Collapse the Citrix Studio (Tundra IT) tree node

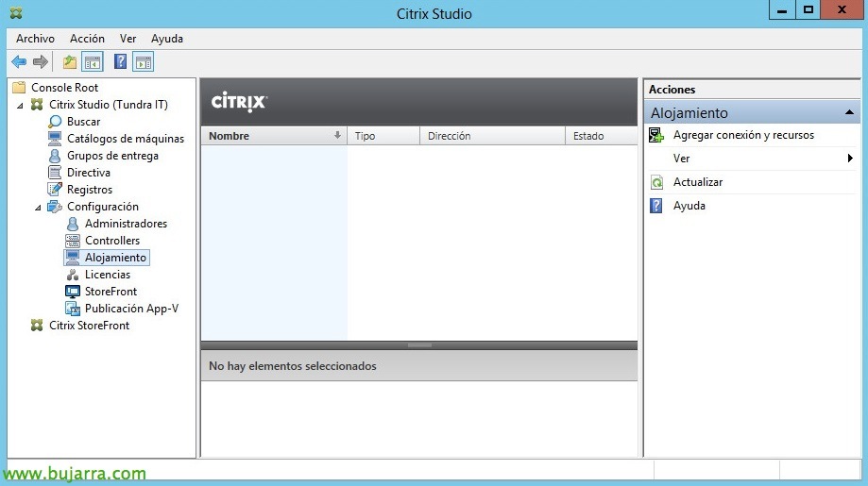(x=21, y=105)
